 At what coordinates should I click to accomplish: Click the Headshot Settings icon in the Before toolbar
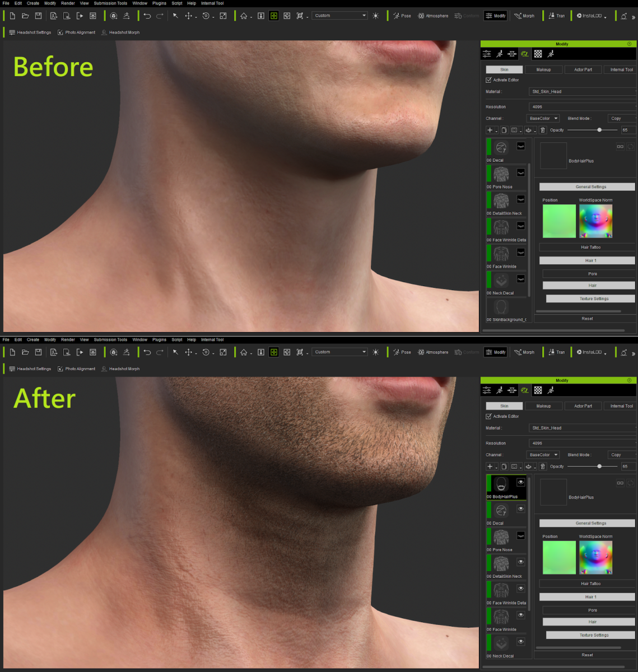point(12,32)
